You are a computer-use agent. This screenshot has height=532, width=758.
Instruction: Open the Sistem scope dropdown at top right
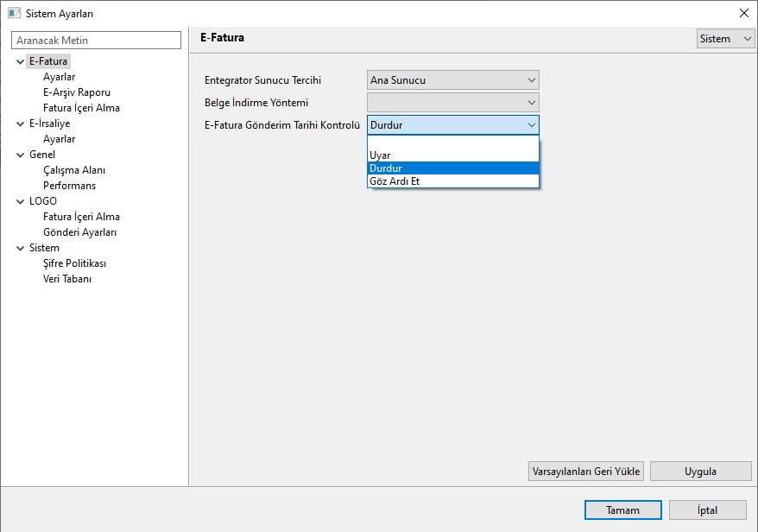pyautogui.click(x=725, y=39)
